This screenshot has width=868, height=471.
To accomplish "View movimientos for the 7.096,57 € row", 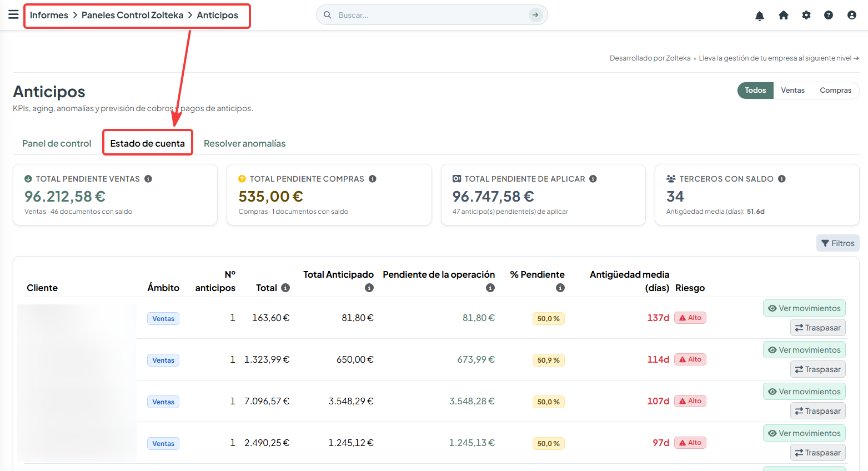I will click(x=804, y=392).
